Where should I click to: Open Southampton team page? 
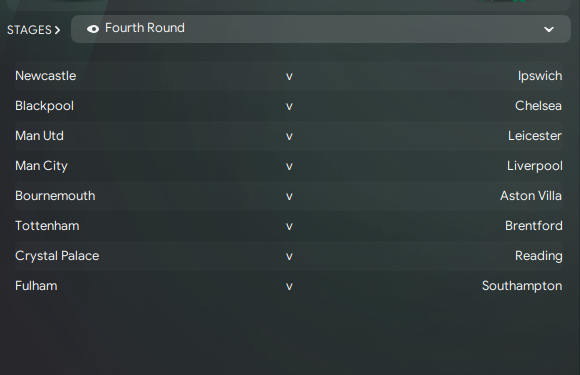522,286
